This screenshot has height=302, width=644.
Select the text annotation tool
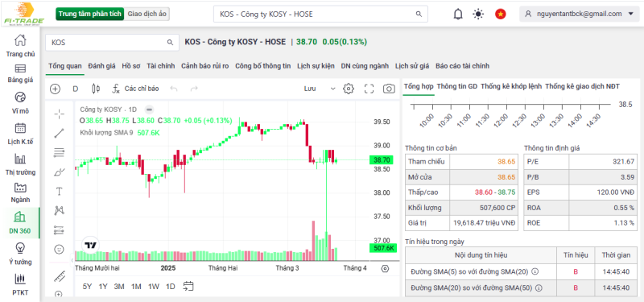[x=60, y=192]
